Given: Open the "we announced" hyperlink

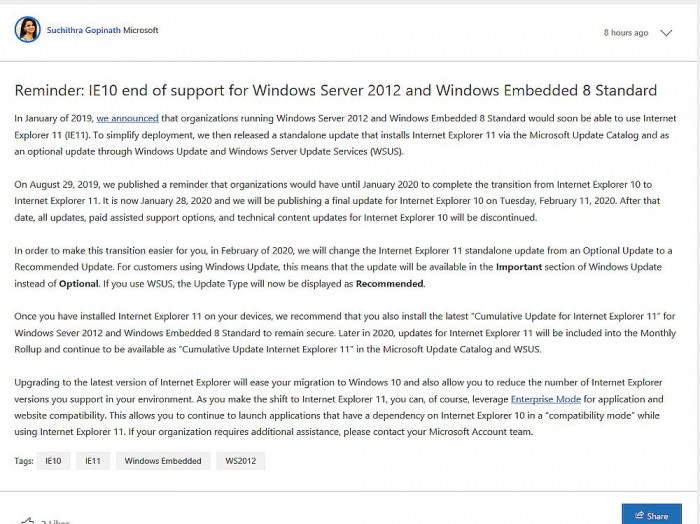Looking at the screenshot, I should pyautogui.click(x=127, y=119).
